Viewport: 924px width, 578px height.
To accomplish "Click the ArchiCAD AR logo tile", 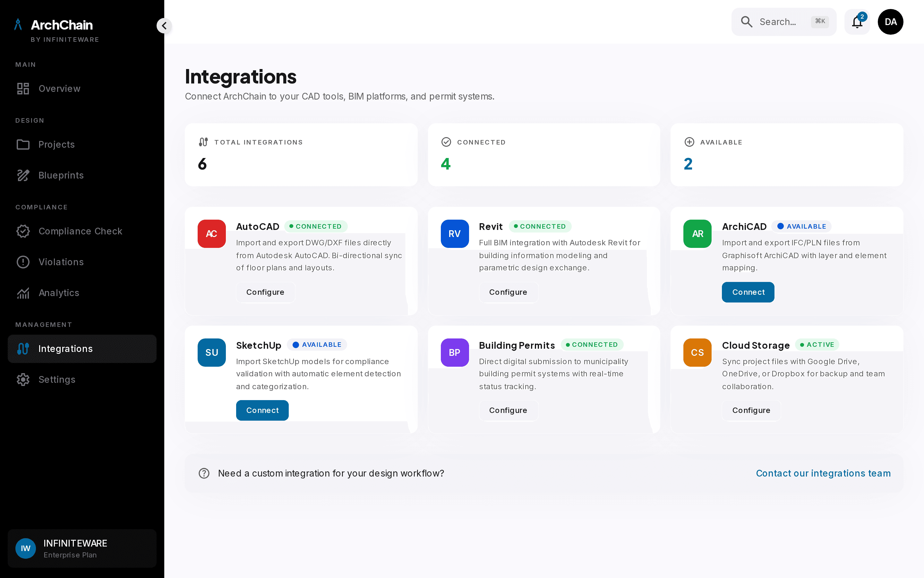I will [x=697, y=233].
